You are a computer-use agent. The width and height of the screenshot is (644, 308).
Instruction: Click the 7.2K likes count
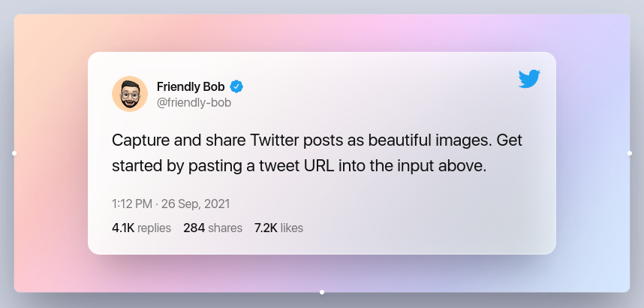pos(278,228)
